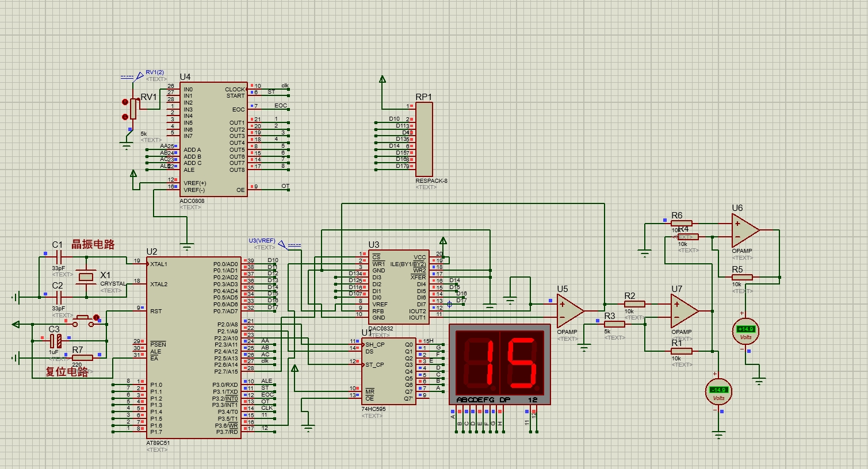Select the potentiometer RV1 body
868x469 pixels.
pyautogui.click(x=133, y=109)
